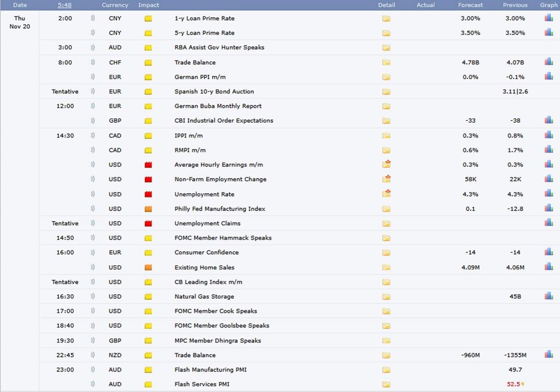
Task: Open detail folder for Average Hourly Earnings
Action: tap(386, 164)
